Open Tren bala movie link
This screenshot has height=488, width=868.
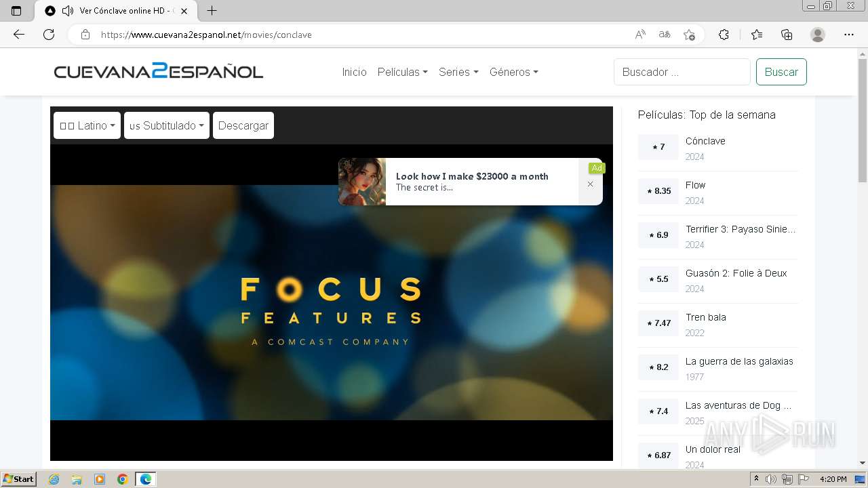[705, 317]
